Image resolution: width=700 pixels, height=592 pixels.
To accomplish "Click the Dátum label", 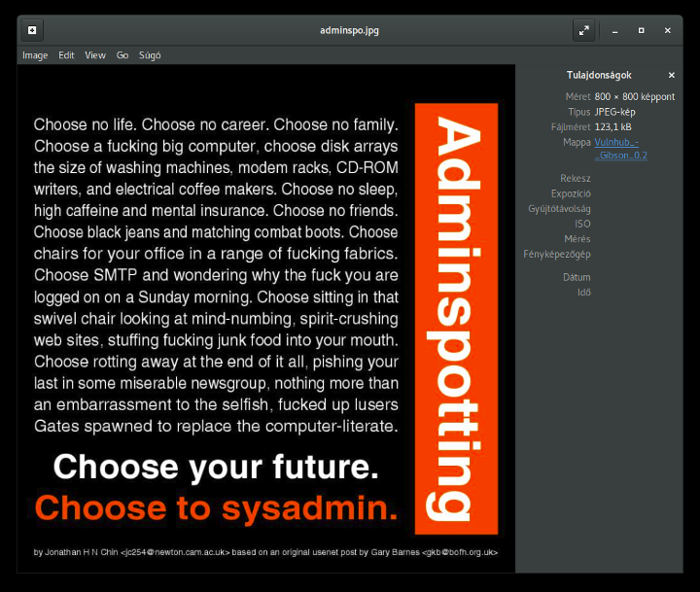I will tap(577, 277).
